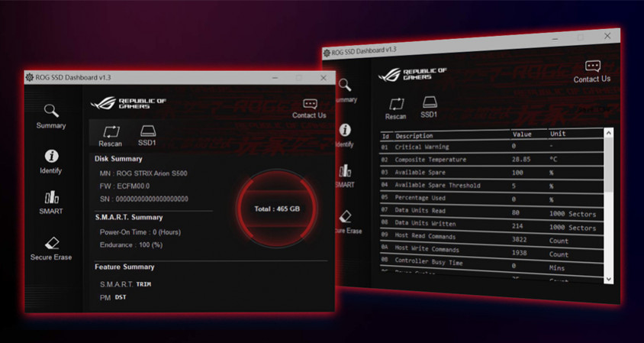
Task: Click Rescan icon in the left window
Action: (111, 135)
